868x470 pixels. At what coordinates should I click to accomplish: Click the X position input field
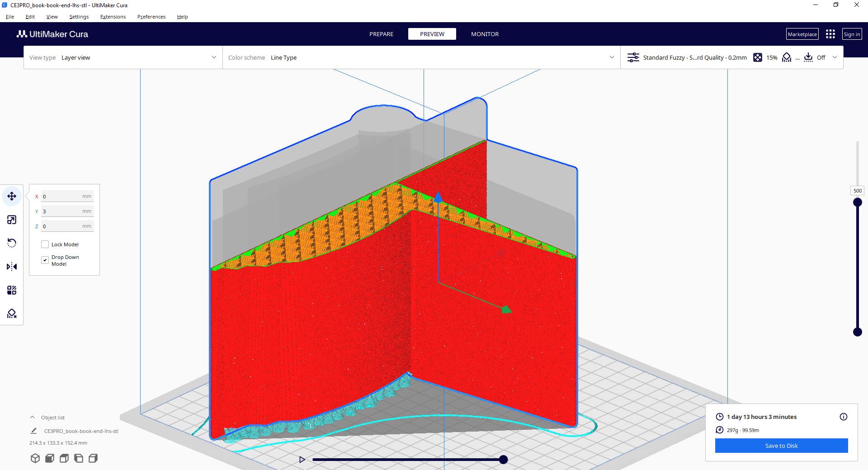(x=67, y=196)
